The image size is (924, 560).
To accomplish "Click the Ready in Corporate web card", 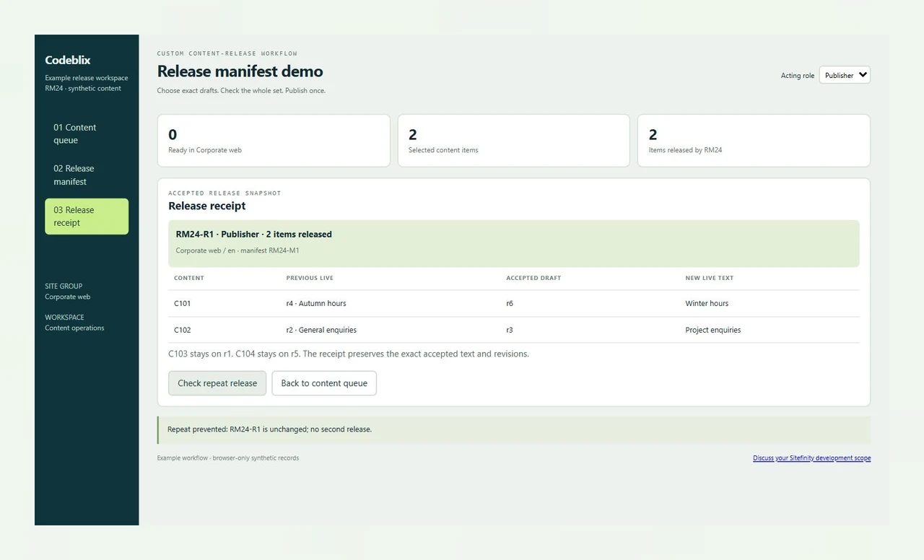I will (x=274, y=141).
